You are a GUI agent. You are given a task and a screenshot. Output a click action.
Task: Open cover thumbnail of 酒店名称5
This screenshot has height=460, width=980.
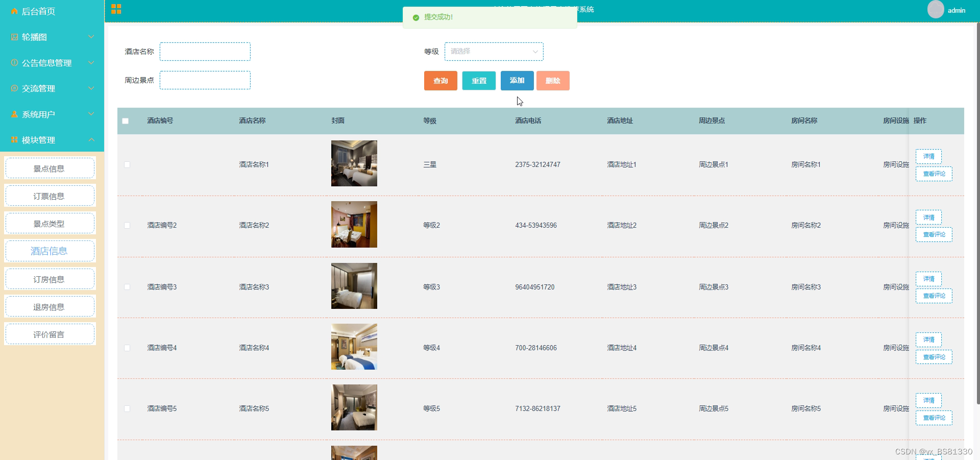click(354, 407)
